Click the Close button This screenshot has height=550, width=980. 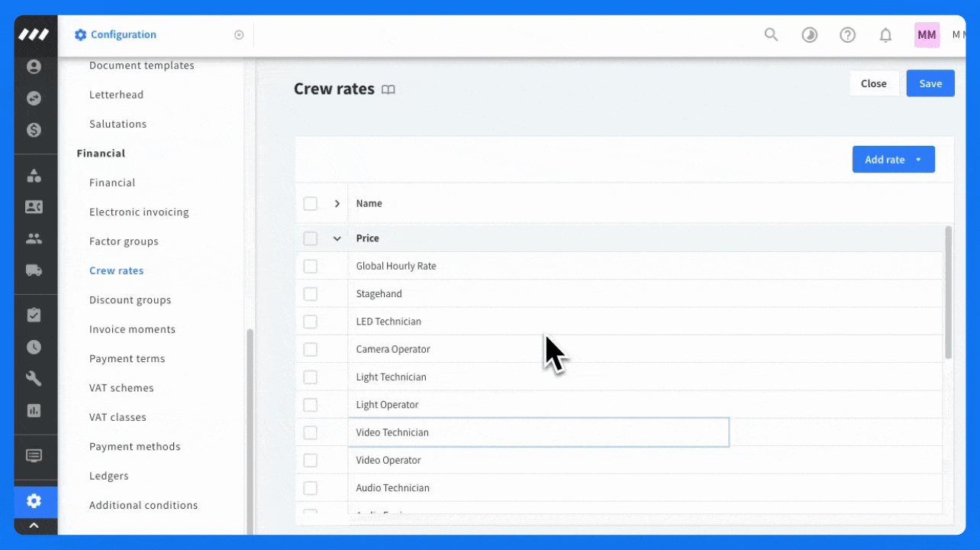coord(873,83)
